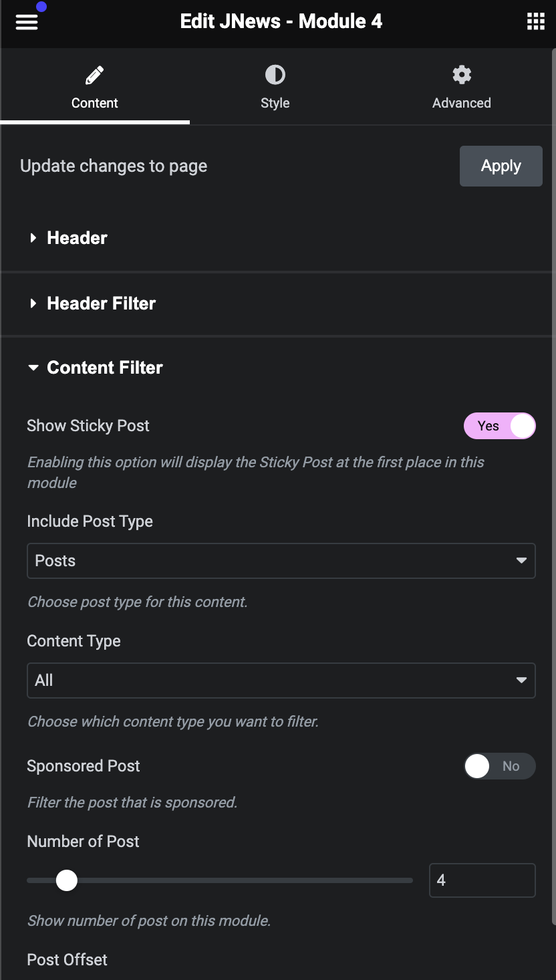Image resolution: width=556 pixels, height=980 pixels.
Task: Click the gear Advanced icon
Action: pos(461,75)
